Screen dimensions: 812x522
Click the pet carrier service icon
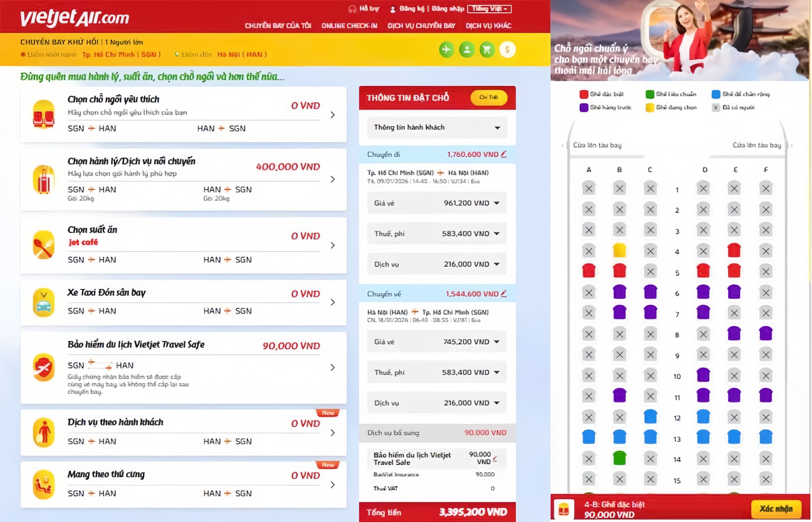click(x=44, y=484)
